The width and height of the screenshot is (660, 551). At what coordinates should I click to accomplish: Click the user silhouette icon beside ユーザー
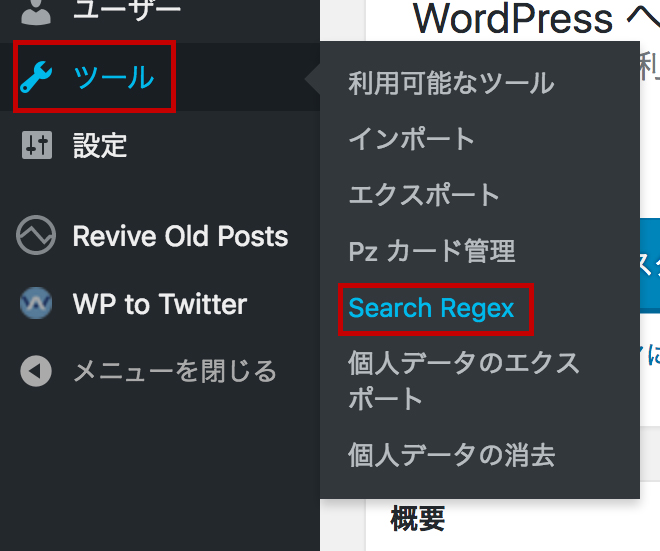pos(36,11)
